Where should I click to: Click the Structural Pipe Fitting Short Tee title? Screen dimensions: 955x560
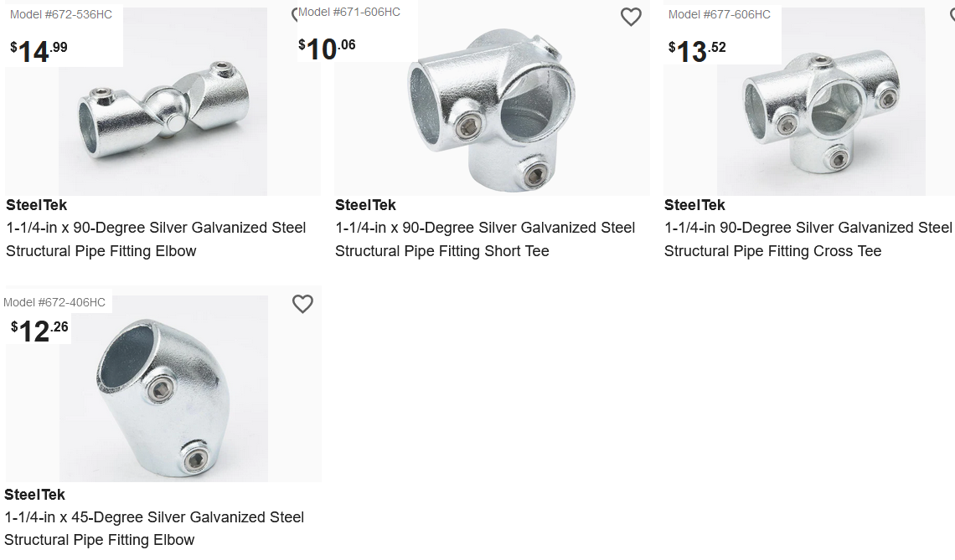tap(485, 239)
